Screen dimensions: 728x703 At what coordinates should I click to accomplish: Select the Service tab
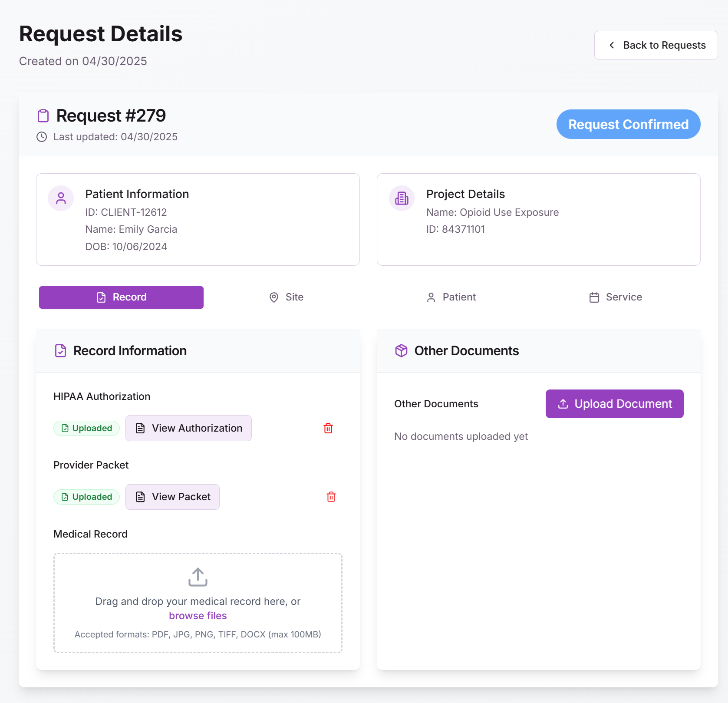point(615,297)
